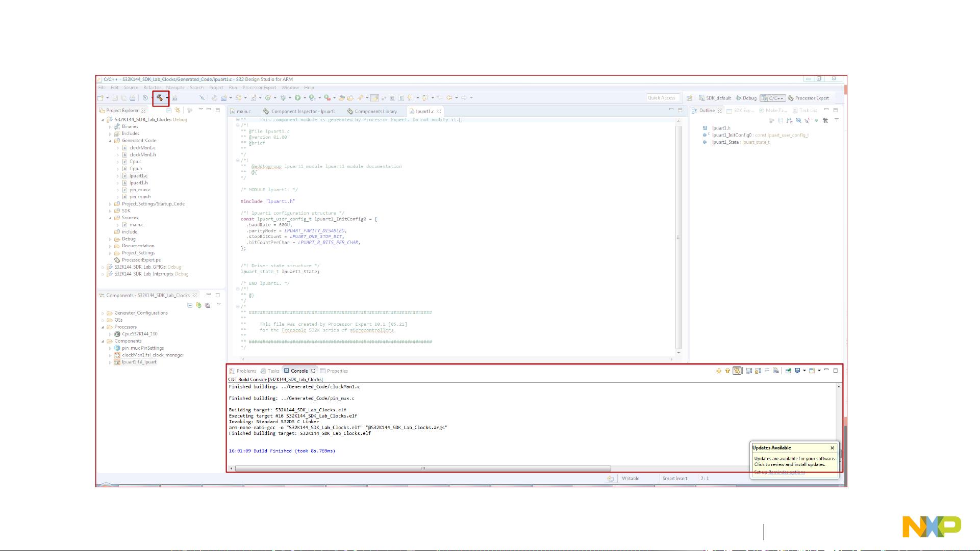Switch to the Debug perspective
980x551 pixels.
pyautogui.click(x=746, y=98)
